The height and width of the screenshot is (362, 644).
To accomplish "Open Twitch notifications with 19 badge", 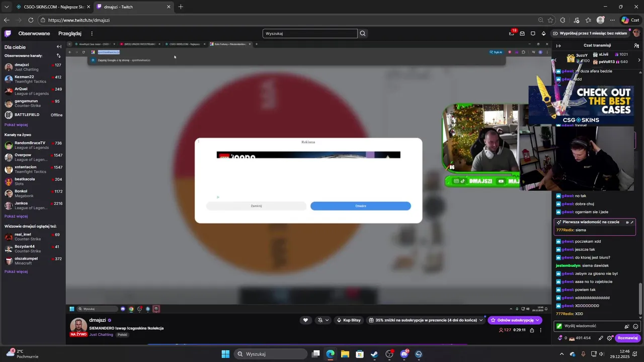I will [512, 33].
